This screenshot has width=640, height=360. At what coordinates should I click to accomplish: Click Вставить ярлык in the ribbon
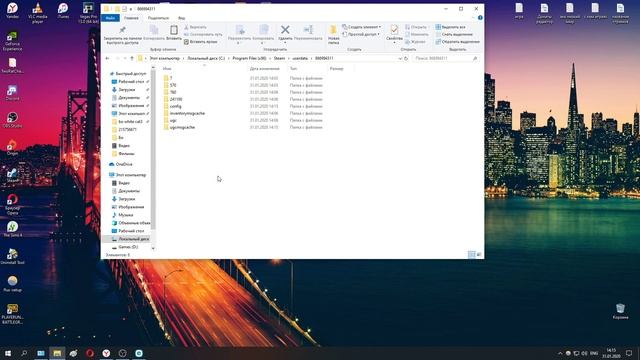tap(201, 42)
